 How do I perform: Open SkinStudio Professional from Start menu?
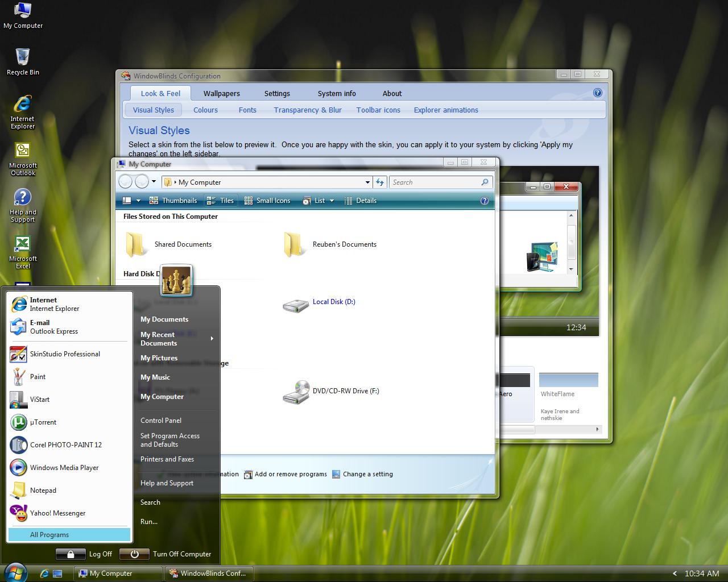click(x=71, y=354)
